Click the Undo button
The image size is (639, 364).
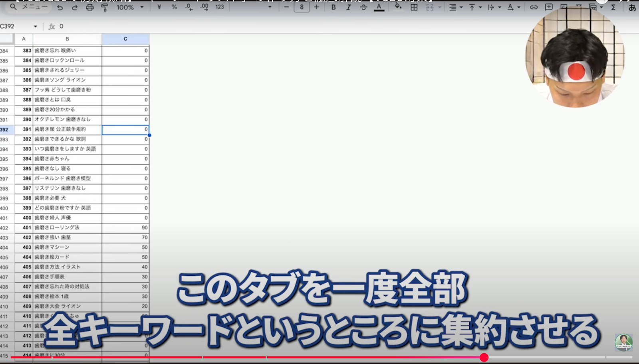pyautogui.click(x=60, y=7)
